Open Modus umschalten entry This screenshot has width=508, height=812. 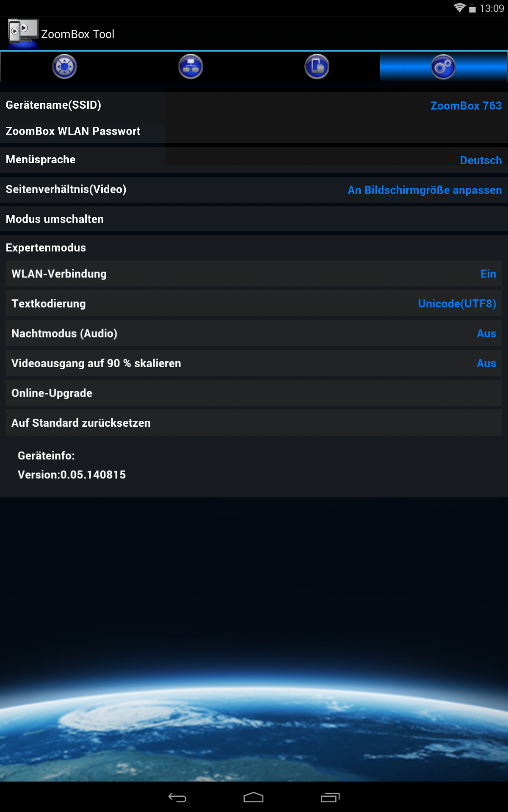(254, 219)
